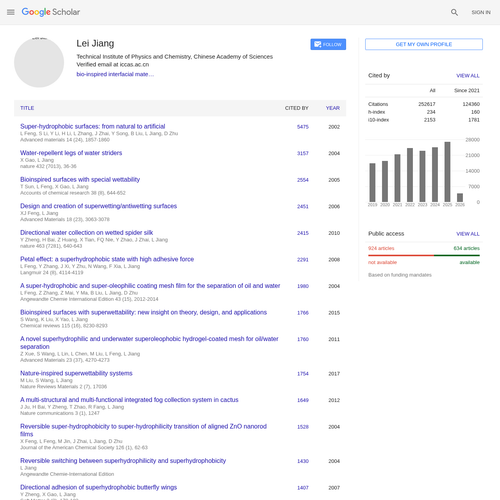View all Public access articles
The image size is (500, 500).
(468, 234)
